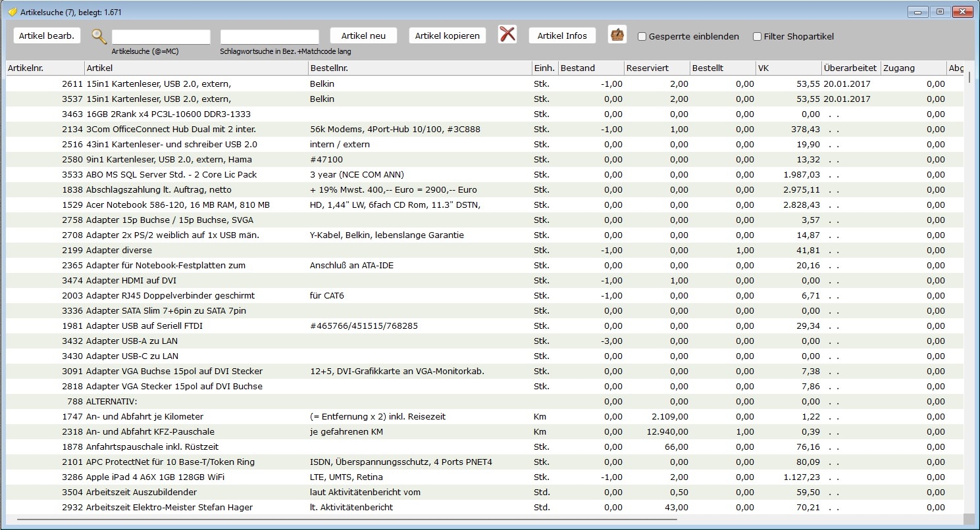Select Arbeitszeit Elektro-Meister Stefan Hager row
This screenshot has width=980, height=530.
pos(485,507)
